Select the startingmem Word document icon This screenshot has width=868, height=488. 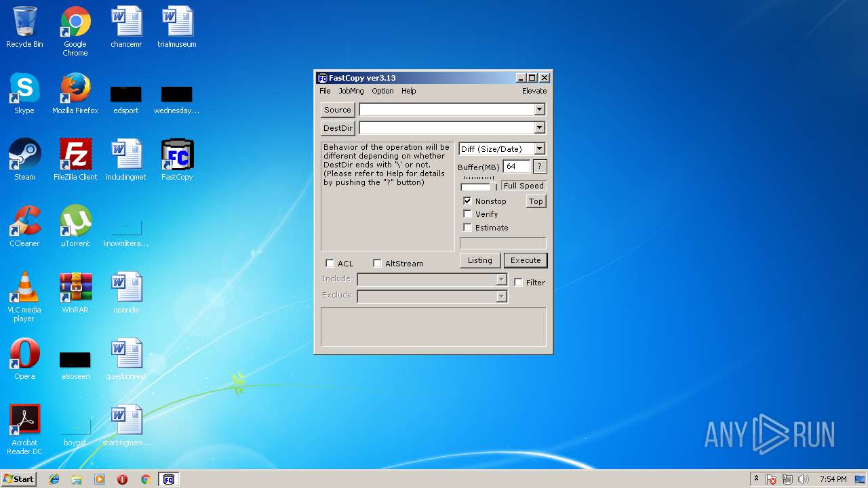(126, 426)
